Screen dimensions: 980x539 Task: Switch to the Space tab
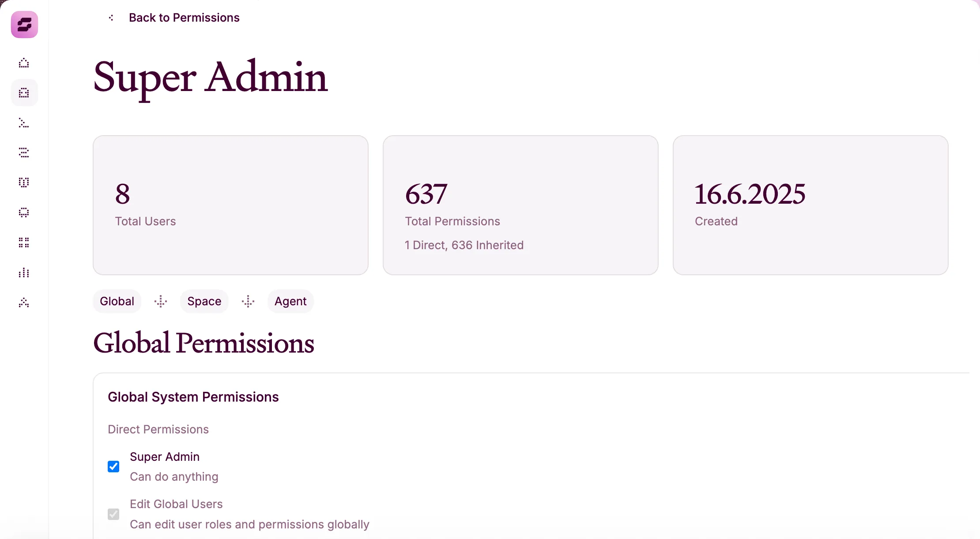pos(204,301)
